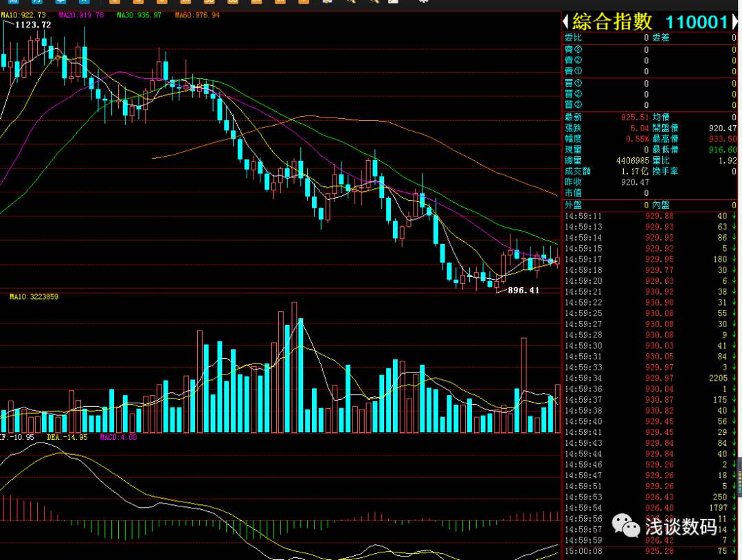Viewport: 742px width, 560px height.
Task: Click the MA30:936.97 indicator label
Action: point(139,15)
